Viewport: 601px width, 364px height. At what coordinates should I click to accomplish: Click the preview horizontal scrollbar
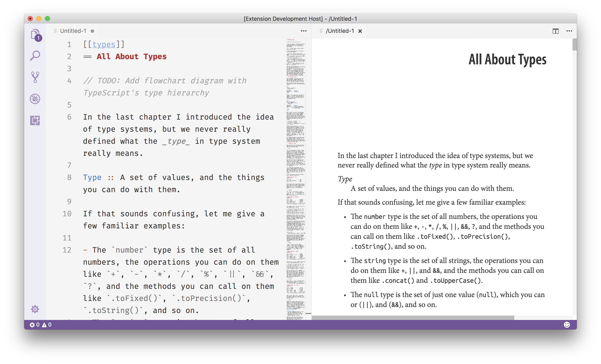point(413,318)
